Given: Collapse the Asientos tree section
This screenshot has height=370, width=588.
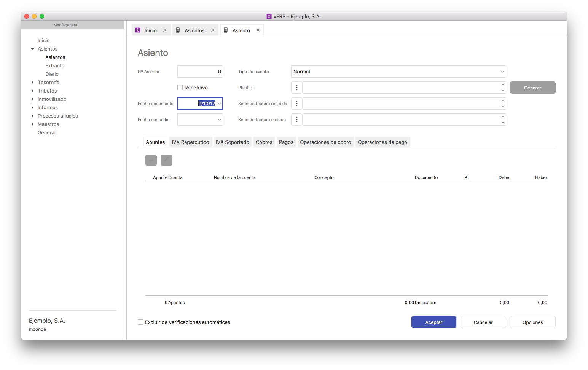Looking at the screenshot, I should tap(32, 49).
